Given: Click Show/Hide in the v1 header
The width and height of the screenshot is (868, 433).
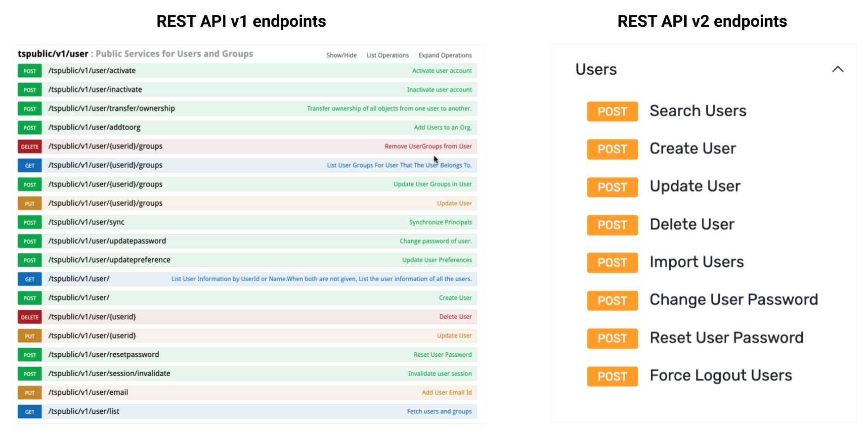Looking at the screenshot, I should coord(341,55).
